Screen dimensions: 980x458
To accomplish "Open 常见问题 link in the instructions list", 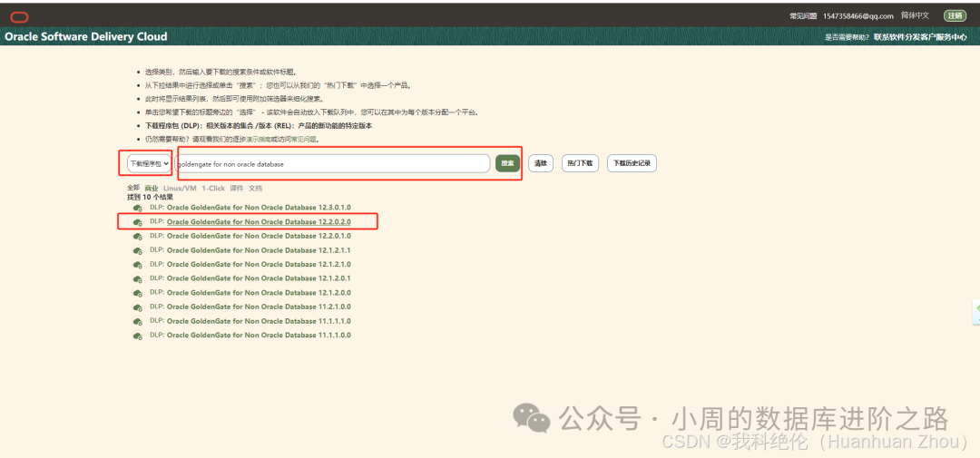I will pos(304,140).
